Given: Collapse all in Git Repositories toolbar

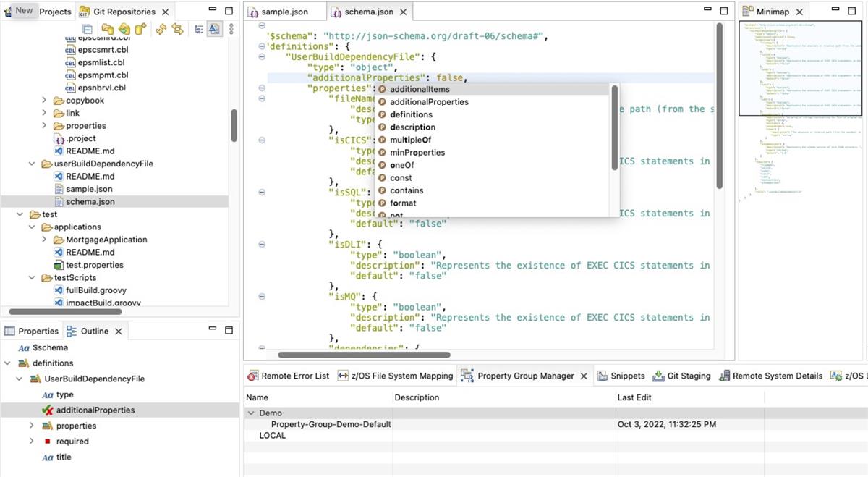Looking at the screenshot, I should point(88,29).
